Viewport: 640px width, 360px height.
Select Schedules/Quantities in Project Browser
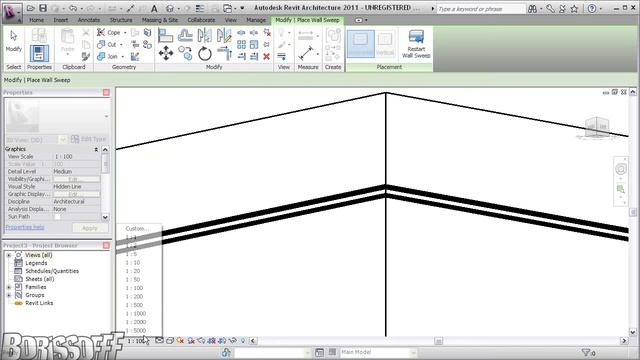point(52,271)
